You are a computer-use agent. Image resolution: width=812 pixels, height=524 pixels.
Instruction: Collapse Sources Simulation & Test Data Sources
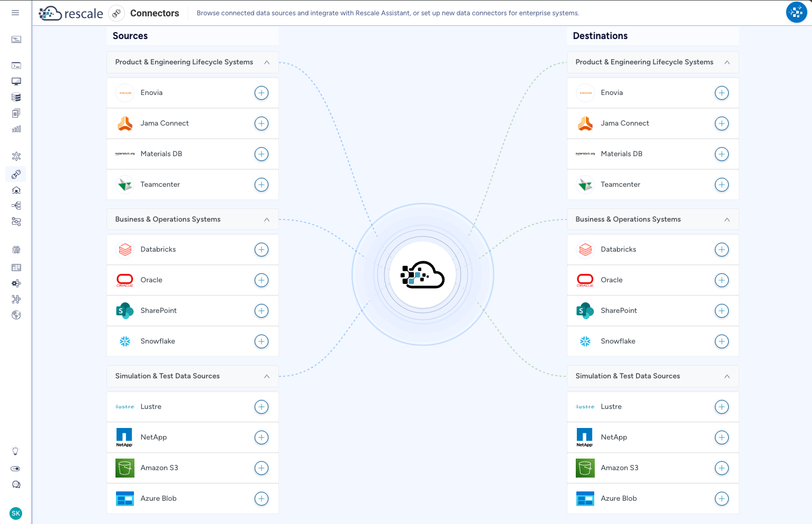(x=267, y=376)
